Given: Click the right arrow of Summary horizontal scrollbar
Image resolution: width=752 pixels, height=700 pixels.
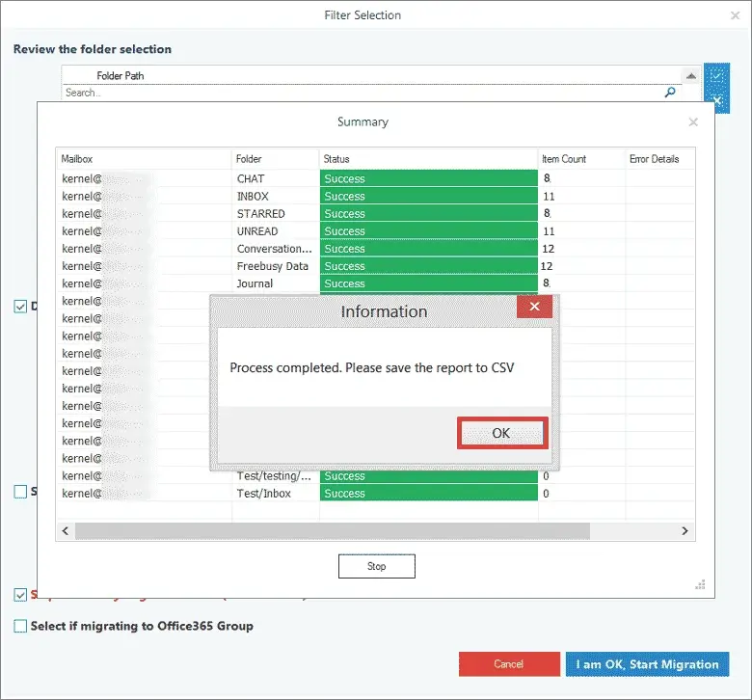Looking at the screenshot, I should point(685,530).
